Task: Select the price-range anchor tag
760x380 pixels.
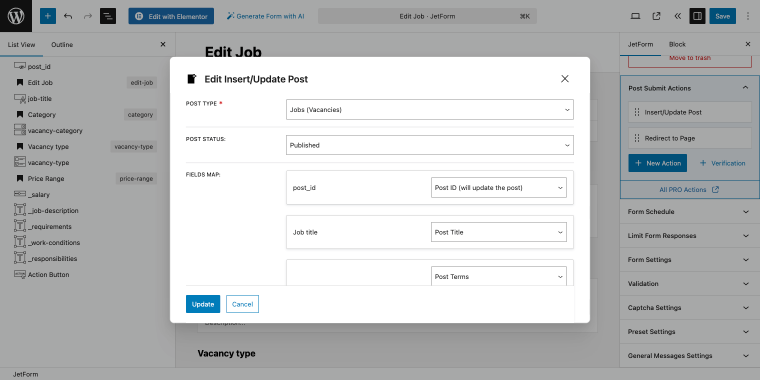Action: [136, 178]
